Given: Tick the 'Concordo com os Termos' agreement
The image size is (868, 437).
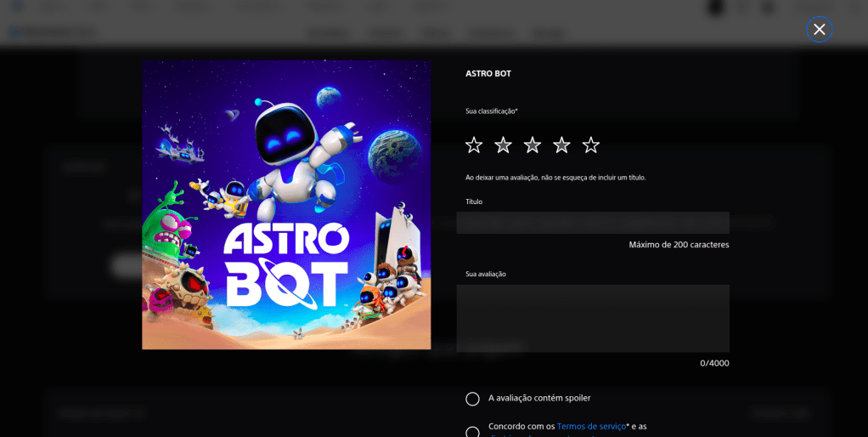Looking at the screenshot, I should pyautogui.click(x=472, y=433).
